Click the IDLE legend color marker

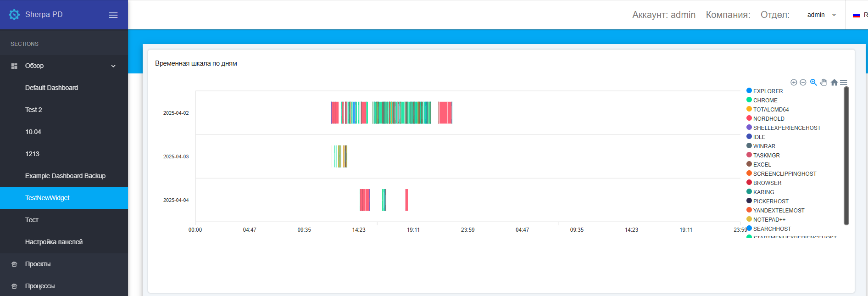749,137
